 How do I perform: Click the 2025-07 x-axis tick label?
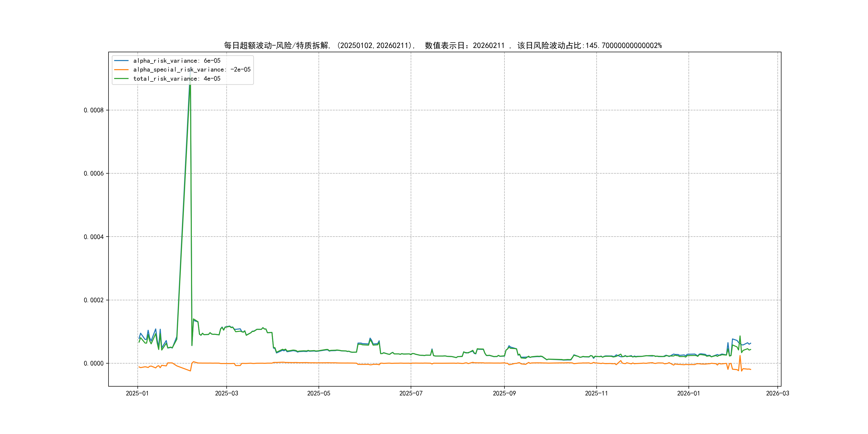(x=411, y=393)
